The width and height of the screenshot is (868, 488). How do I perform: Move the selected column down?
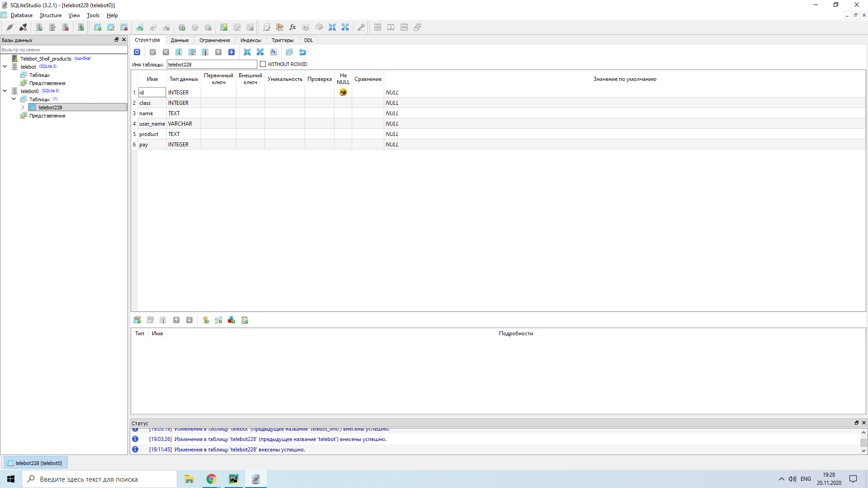[231, 52]
